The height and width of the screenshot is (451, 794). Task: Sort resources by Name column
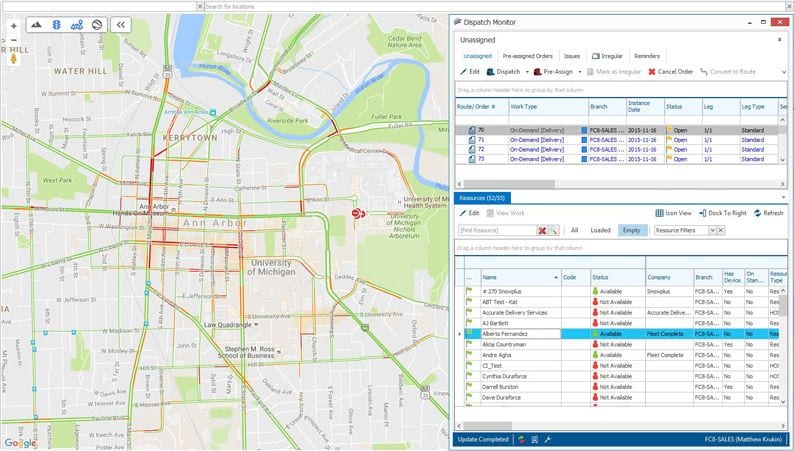(x=521, y=277)
